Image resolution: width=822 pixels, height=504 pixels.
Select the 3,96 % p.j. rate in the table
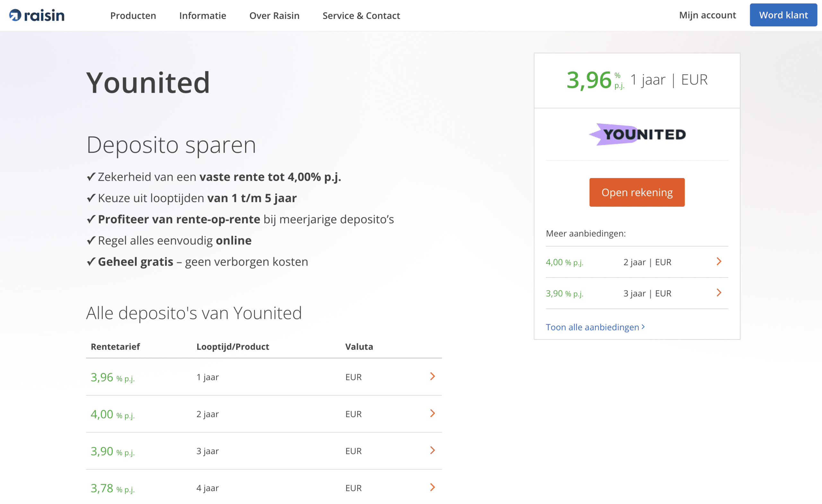[112, 377]
